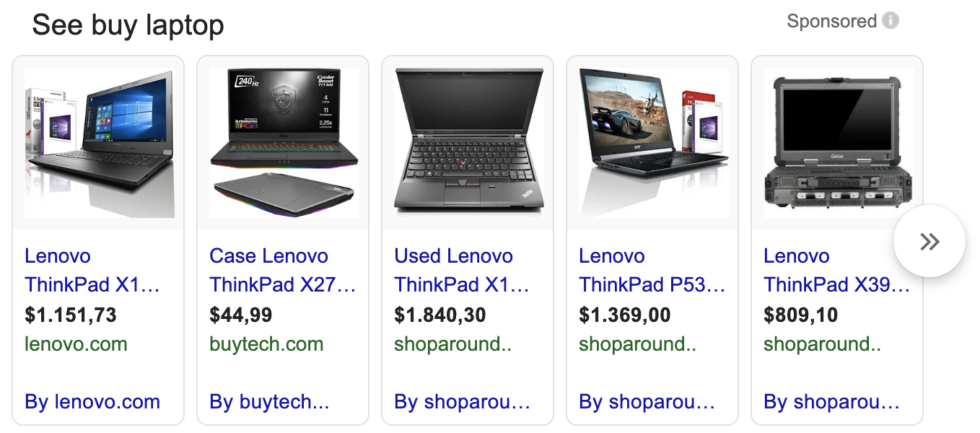Open the Acer laptop with racing car image
This screenshot has width=980, height=433.
(x=653, y=143)
